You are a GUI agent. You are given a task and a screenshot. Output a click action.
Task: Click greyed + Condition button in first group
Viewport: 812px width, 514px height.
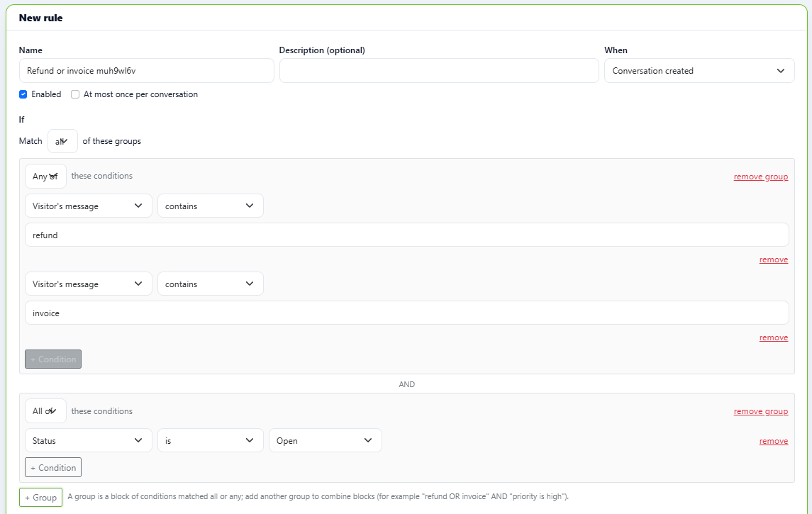pos(53,359)
